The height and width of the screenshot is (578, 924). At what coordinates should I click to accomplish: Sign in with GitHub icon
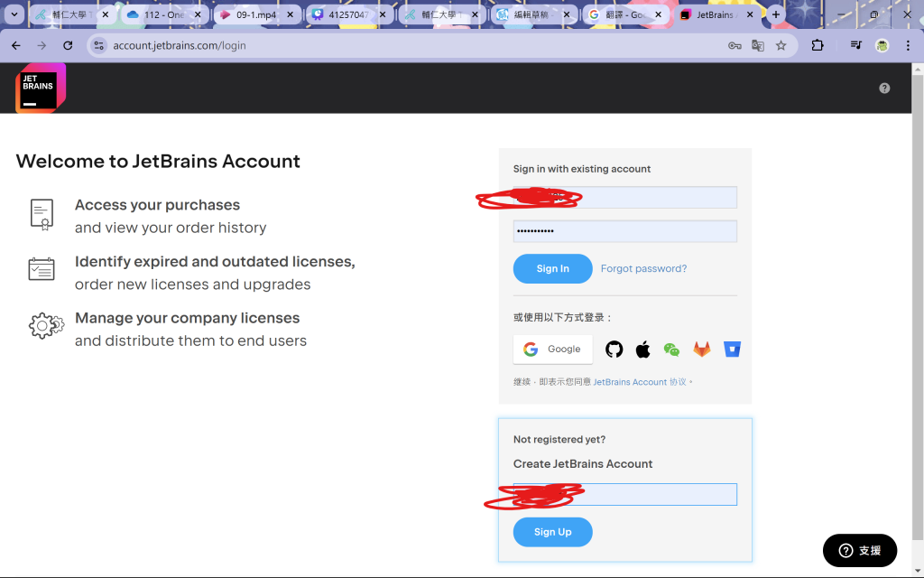614,350
